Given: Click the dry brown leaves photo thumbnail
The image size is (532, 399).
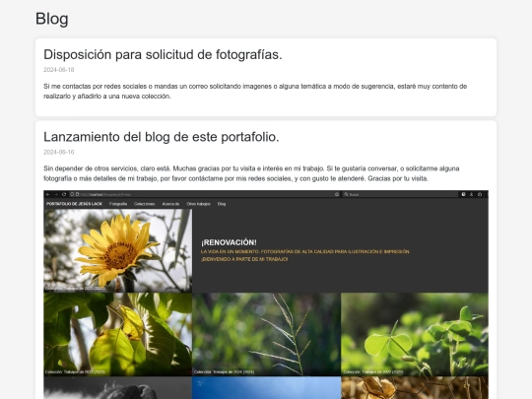Looking at the screenshot, I should [415, 388].
